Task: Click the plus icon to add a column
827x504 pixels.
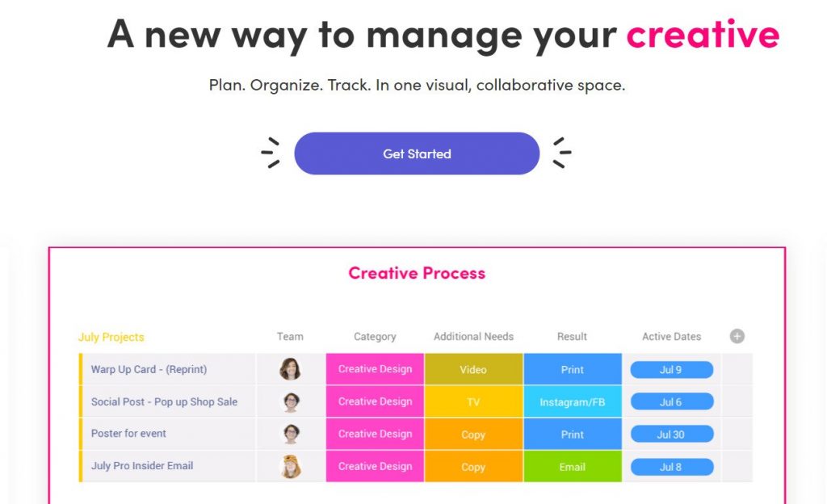Action: 737,336
